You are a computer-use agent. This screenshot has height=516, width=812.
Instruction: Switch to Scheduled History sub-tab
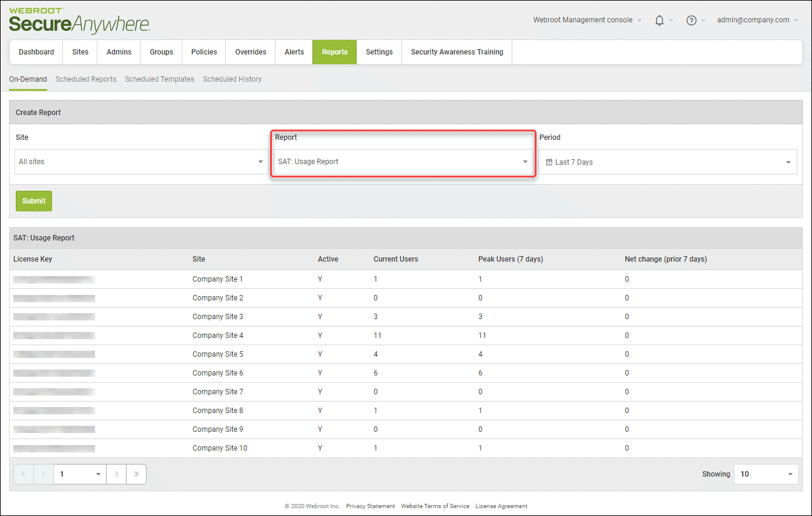233,79
